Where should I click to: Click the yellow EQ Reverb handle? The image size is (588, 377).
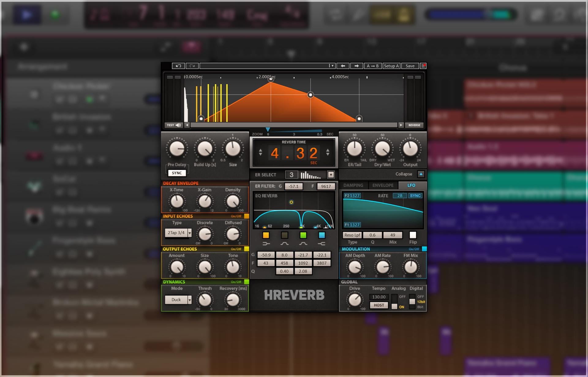click(x=291, y=202)
